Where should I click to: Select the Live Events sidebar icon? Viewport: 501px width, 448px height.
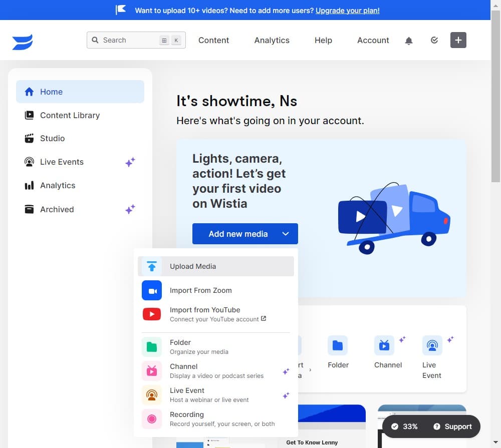coord(29,162)
